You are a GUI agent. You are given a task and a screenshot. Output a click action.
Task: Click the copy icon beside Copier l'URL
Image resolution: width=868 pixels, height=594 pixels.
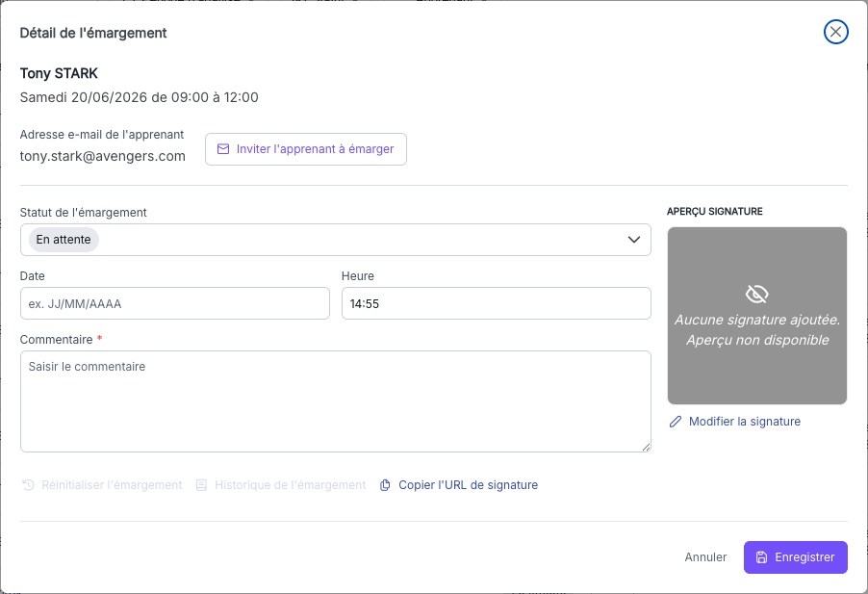tap(385, 485)
